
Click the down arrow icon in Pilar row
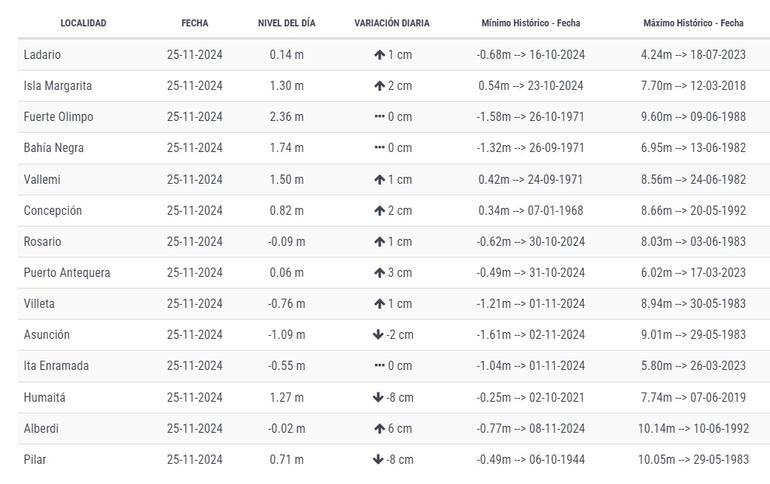tap(378, 460)
